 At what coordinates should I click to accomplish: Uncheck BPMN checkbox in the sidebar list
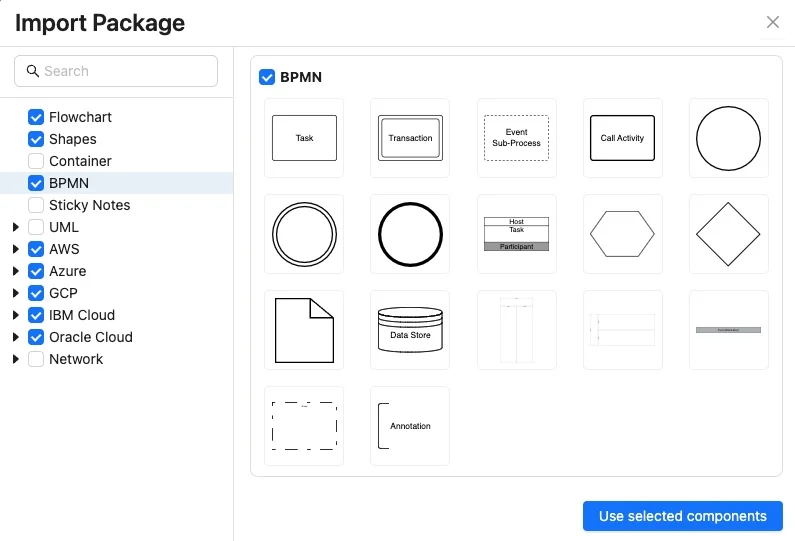click(x=36, y=183)
